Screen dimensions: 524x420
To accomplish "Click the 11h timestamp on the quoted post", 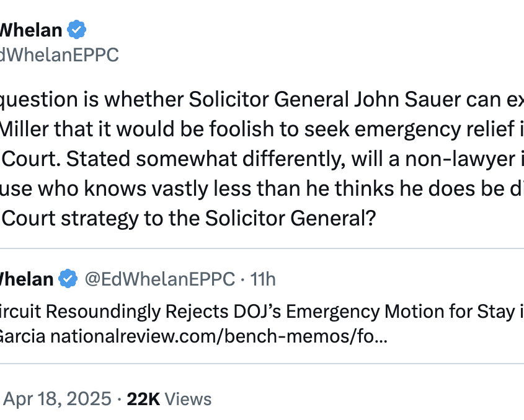I will pyautogui.click(x=263, y=279).
